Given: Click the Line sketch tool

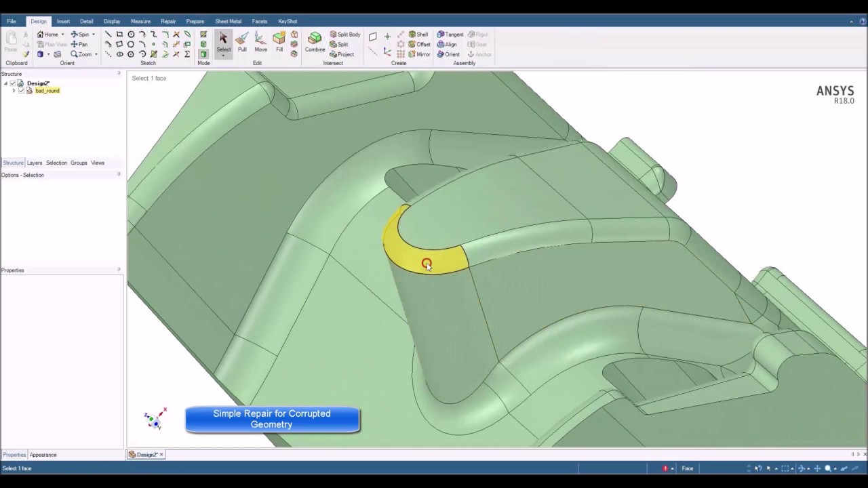Looking at the screenshot, I should point(108,35).
